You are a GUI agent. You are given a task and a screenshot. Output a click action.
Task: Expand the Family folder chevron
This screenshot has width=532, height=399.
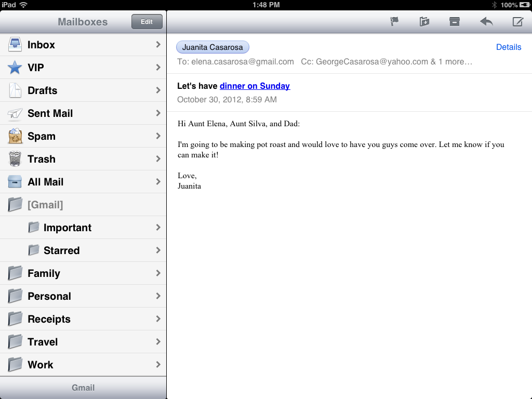click(x=158, y=273)
